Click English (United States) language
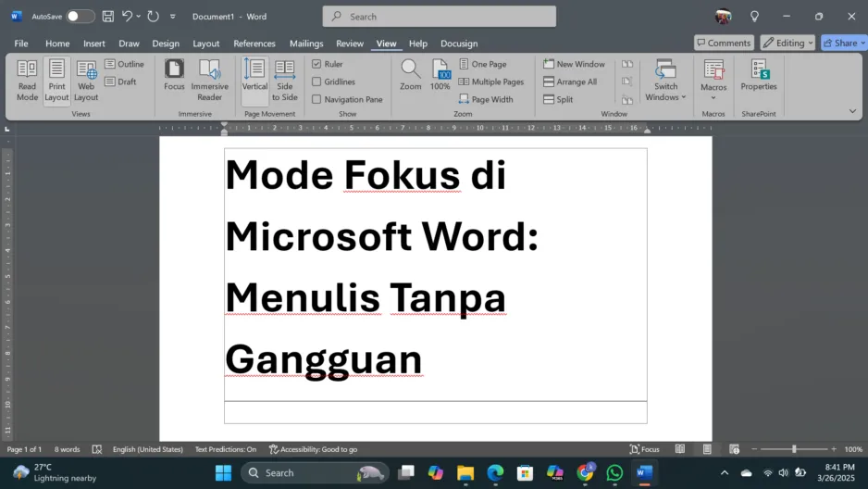This screenshot has height=489, width=868. (148, 449)
